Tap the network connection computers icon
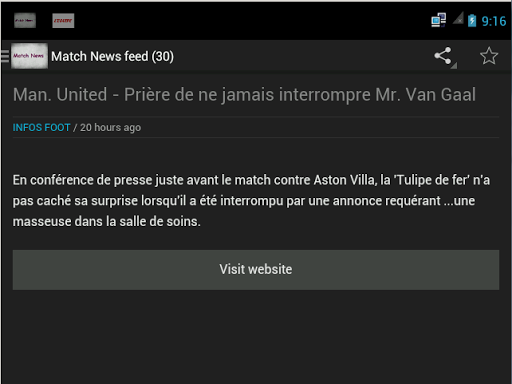Viewport: 512px width, 384px height. click(438, 20)
